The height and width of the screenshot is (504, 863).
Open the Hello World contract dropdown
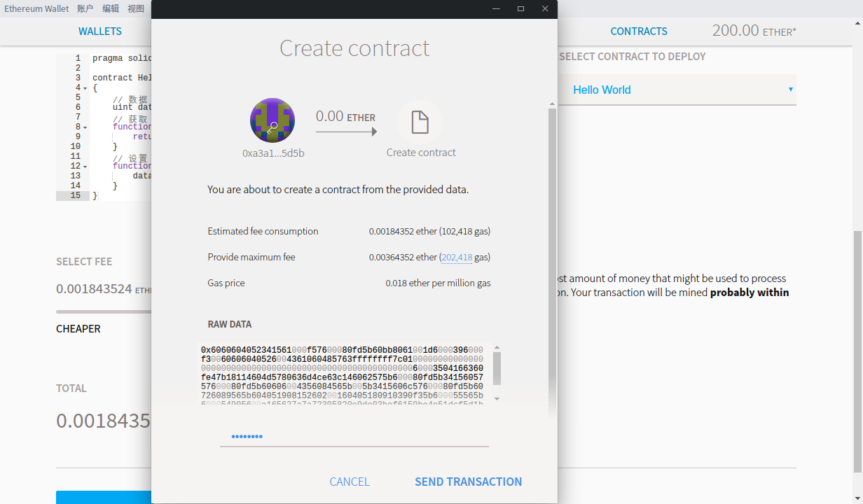[677, 90]
